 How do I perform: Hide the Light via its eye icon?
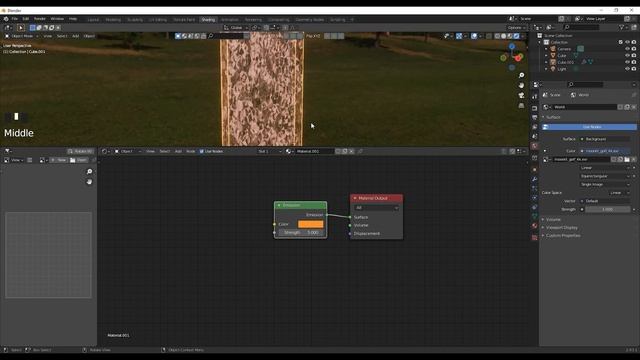(627, 69)
